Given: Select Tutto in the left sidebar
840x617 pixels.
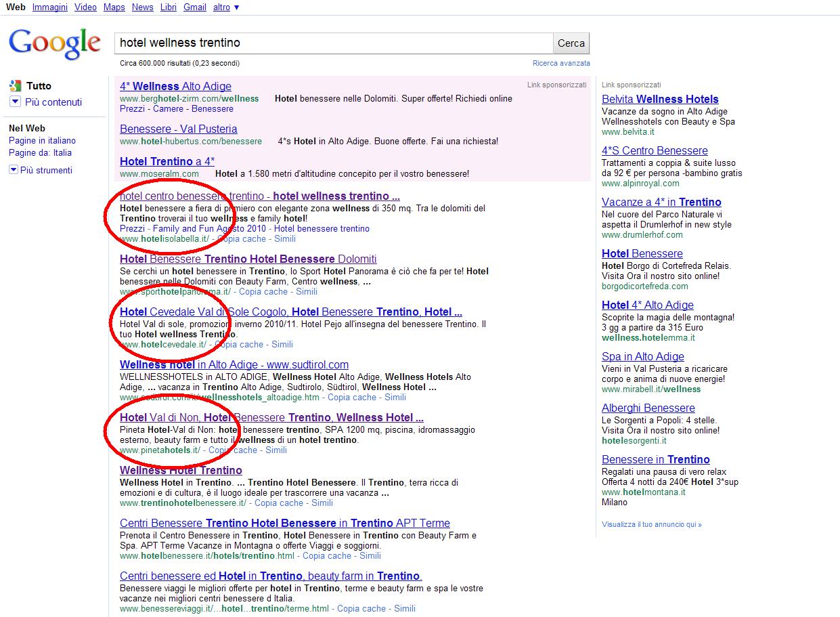Looking at the screenshot, I should pos(39,86).
